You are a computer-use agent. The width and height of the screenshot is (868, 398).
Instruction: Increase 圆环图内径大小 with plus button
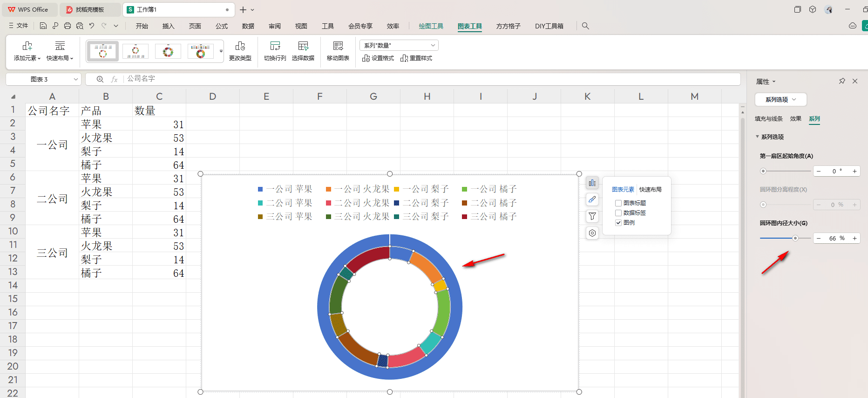point(854,238)
